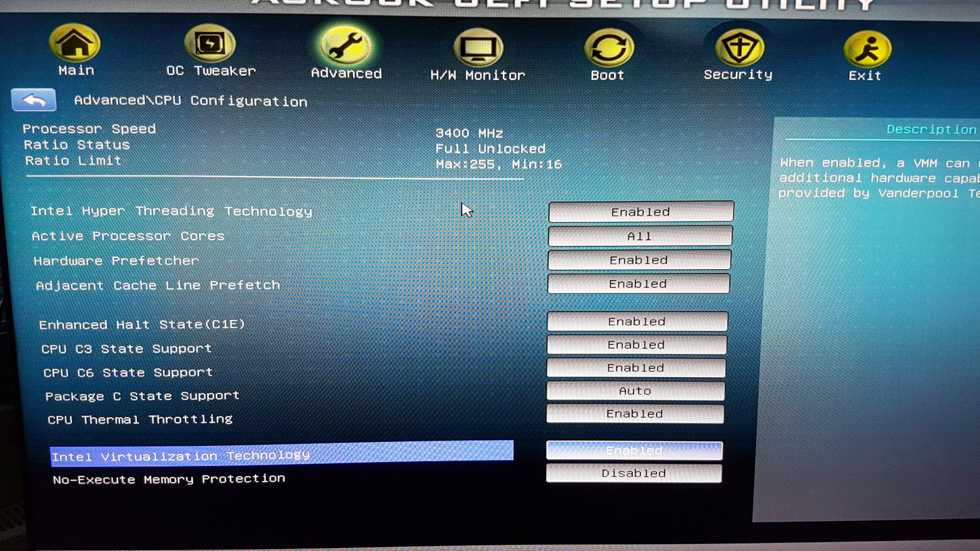Select the Hardware Prefetcher label
980x551 pixels.
click(x=116, y=261)
